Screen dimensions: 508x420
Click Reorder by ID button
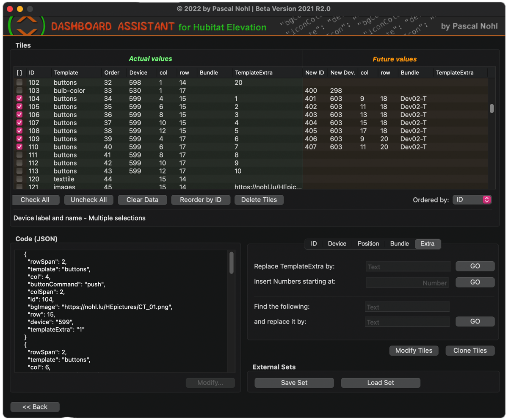(201, 200)
